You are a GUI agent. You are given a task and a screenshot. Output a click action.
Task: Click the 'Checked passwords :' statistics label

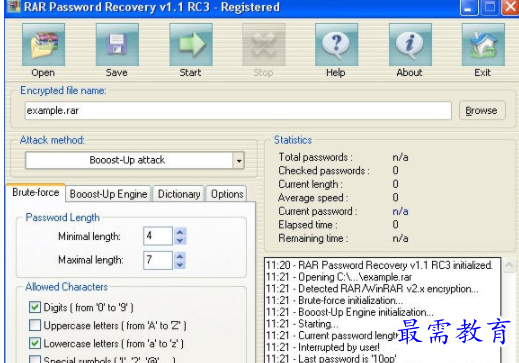[x=324, y=171]
